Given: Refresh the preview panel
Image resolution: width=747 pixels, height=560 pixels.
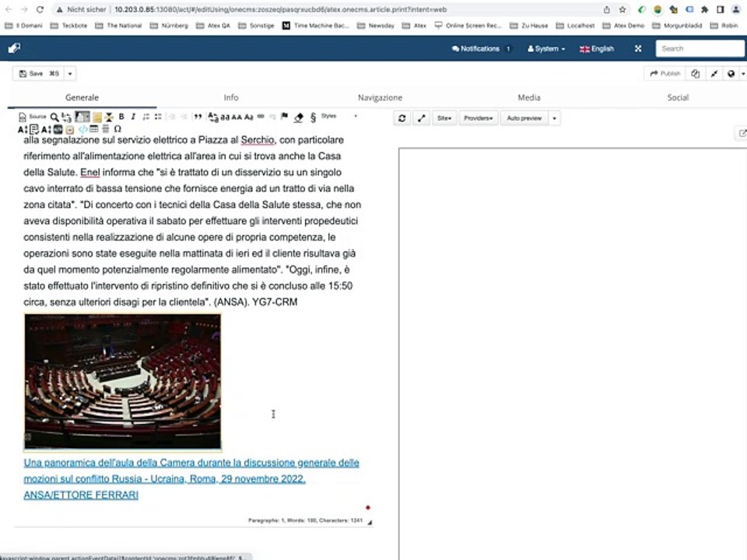Looking at the screenshot, I should [x=402, y=118].
